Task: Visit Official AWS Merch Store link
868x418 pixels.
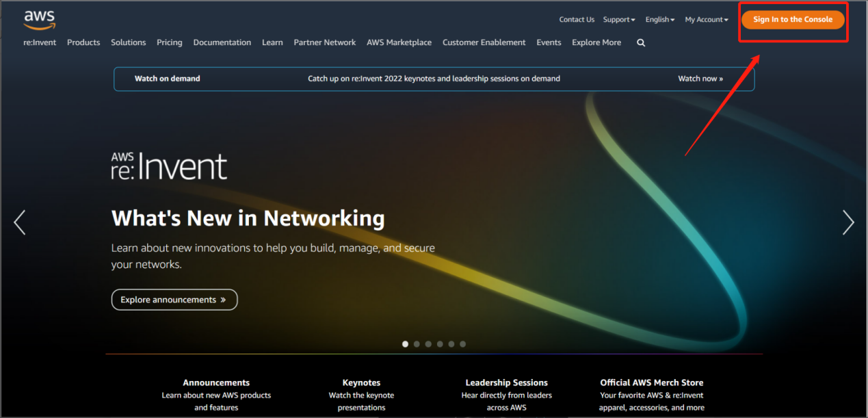Action: point(651,382)
